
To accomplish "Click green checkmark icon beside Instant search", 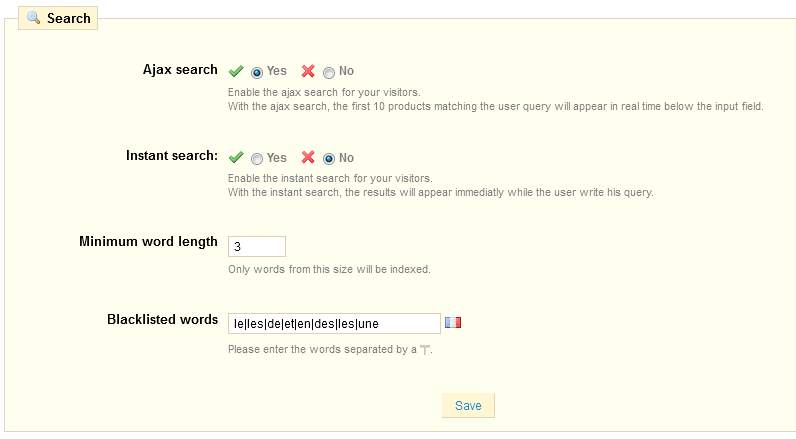I will tap(236, 157).
